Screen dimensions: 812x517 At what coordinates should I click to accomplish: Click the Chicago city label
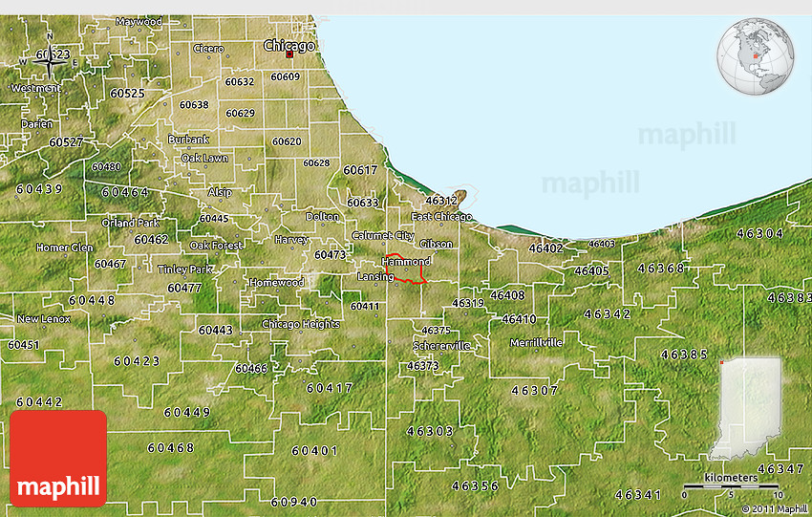click(288, 45)
